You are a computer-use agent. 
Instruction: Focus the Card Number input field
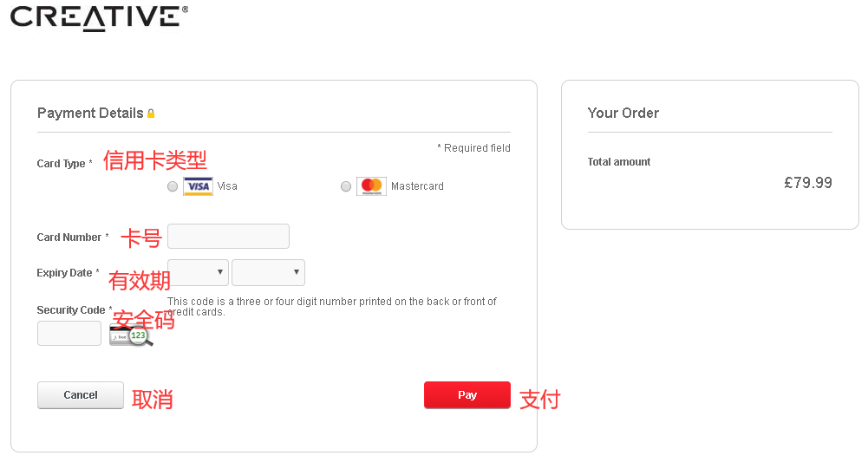[x=228, y=237]
